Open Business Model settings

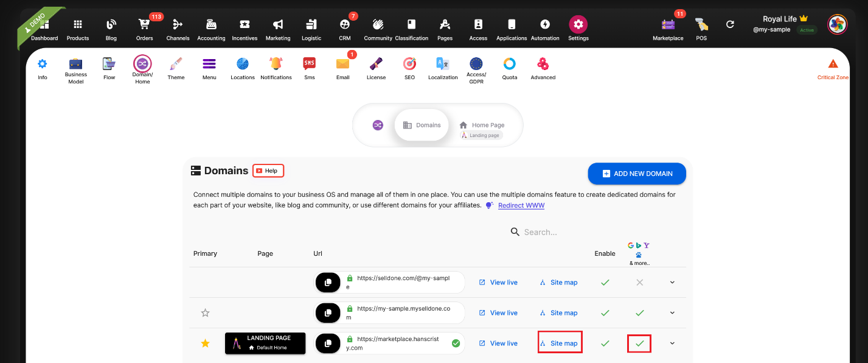(76, 71)
